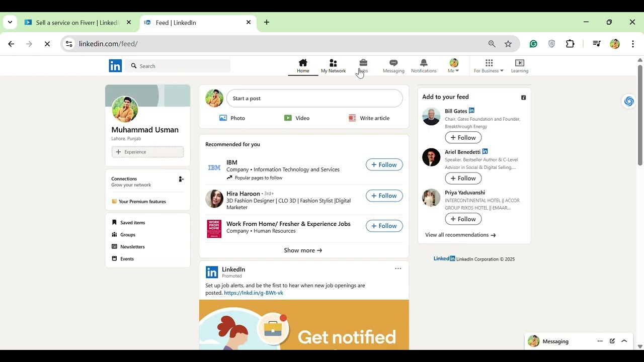Expand the Messaging overlay chevron
Screen dimensions: 644x362
pos(624,341)
